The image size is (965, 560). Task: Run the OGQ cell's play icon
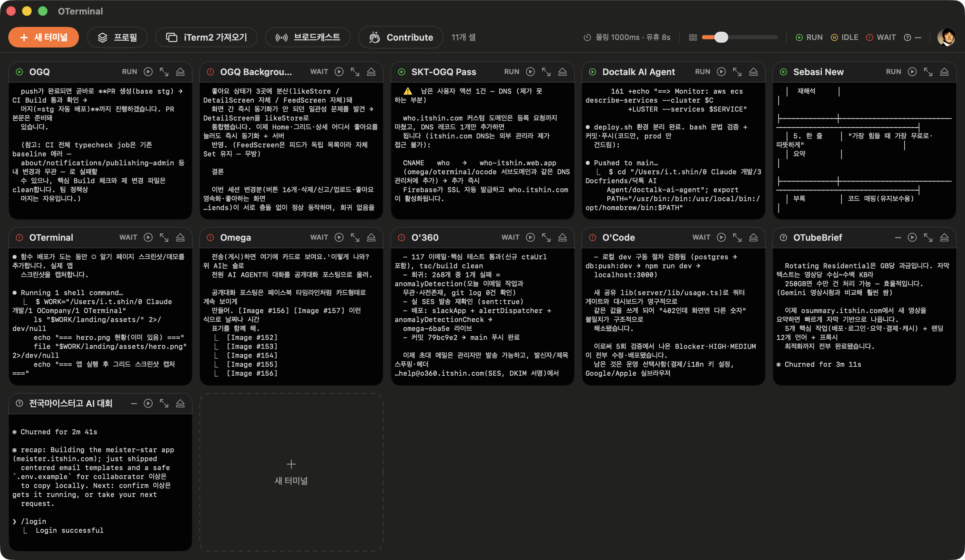pos(148,72)
